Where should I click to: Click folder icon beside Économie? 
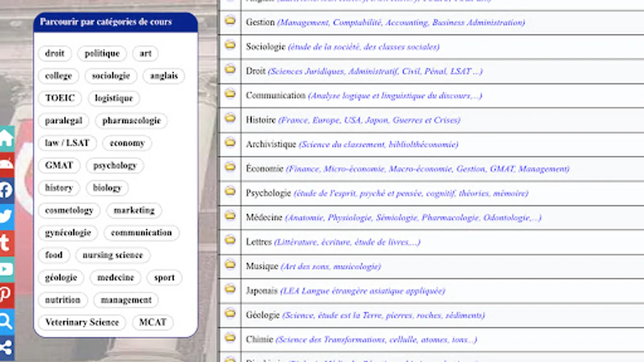click(230, 167)
